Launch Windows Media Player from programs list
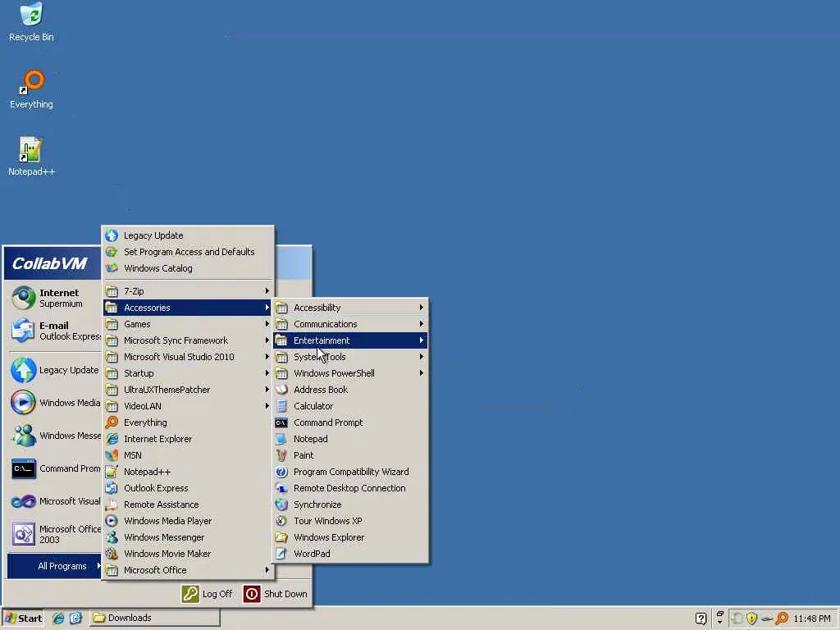Image resolution: width=840 pixels, height=630 pixels. 188,521
